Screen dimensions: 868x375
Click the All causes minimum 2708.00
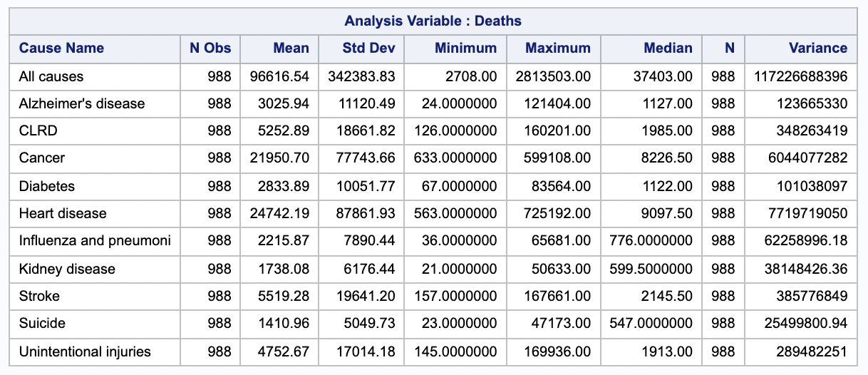471,76
